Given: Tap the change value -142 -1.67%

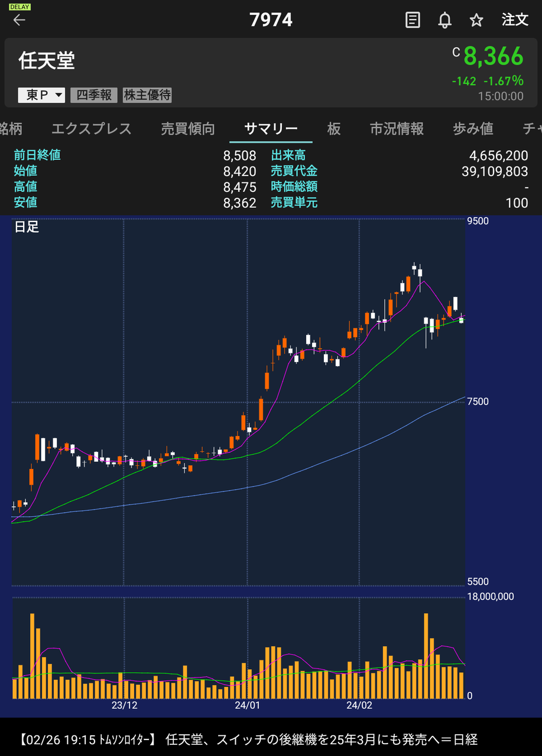Looking at the screenshot, I should click(487, 81).
